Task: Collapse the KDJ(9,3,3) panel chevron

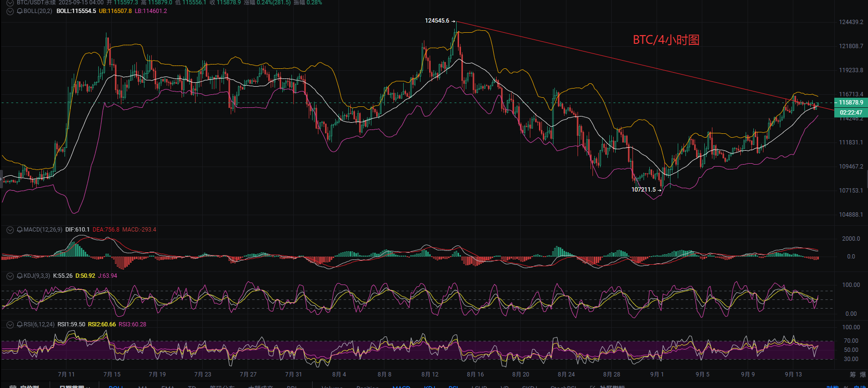Action: coord(10,276)
